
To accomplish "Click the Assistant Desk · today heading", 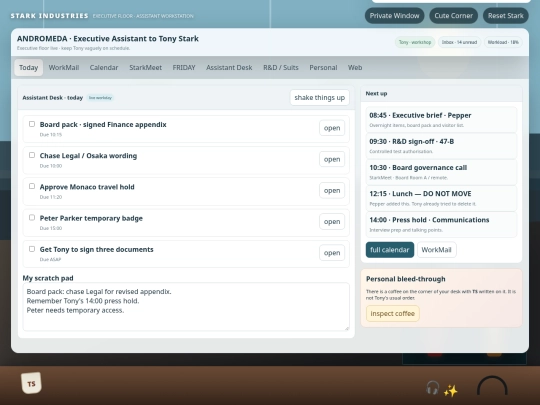I will 53,98.
